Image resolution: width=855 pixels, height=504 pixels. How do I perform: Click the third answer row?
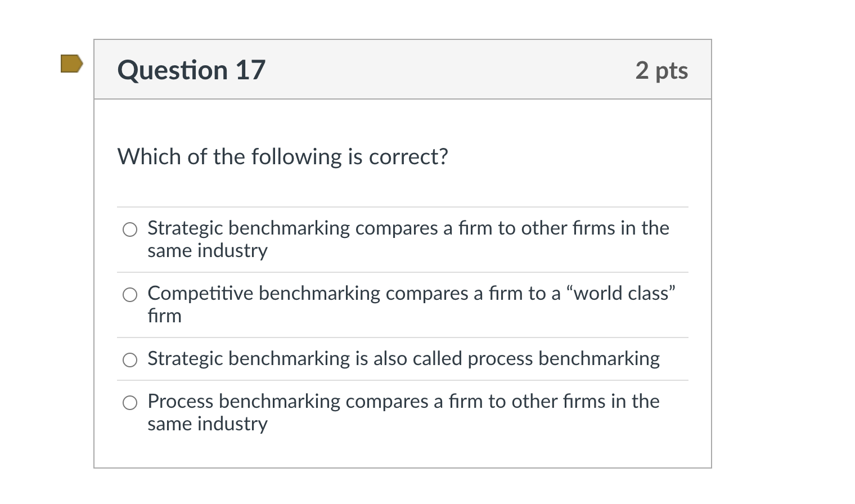(403, 359)
